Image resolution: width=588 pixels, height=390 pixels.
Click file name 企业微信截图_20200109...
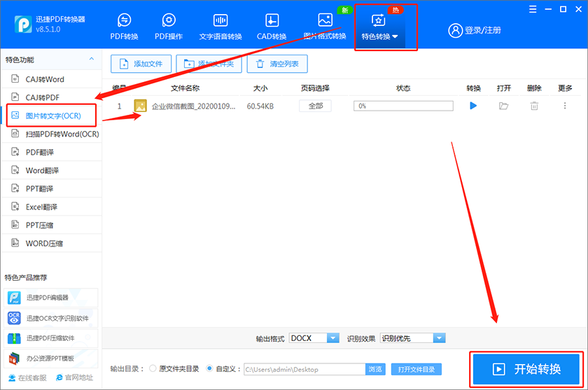coord(193,106)
